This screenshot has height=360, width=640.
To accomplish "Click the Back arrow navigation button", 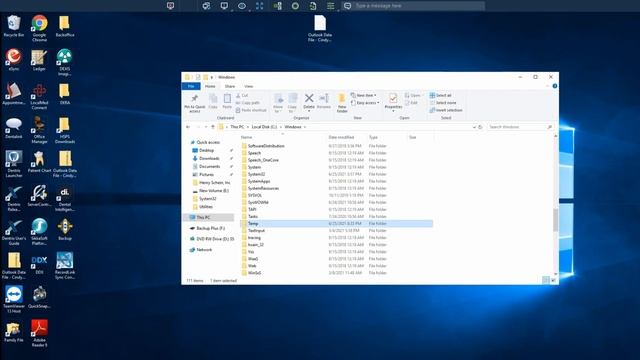I will (188, 127).
